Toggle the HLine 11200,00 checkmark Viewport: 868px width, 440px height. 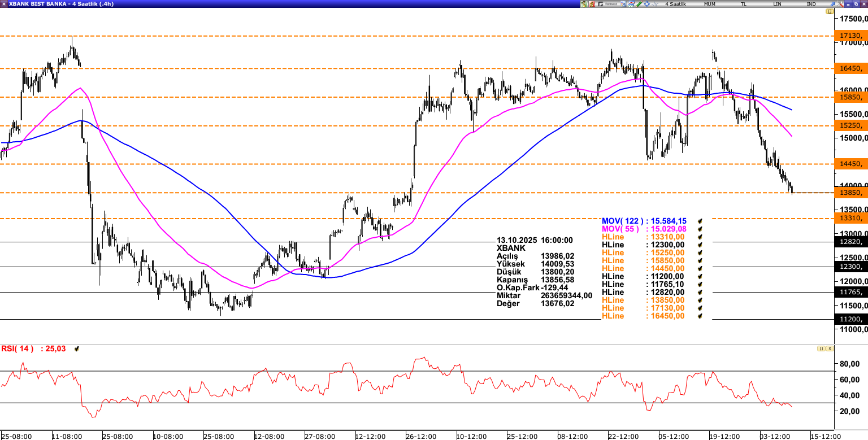pyautogui.click(x=700, y=277)
